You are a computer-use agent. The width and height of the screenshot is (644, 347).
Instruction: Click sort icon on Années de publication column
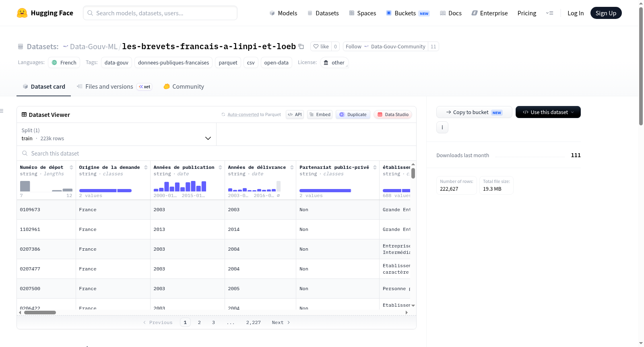(220, 167)
